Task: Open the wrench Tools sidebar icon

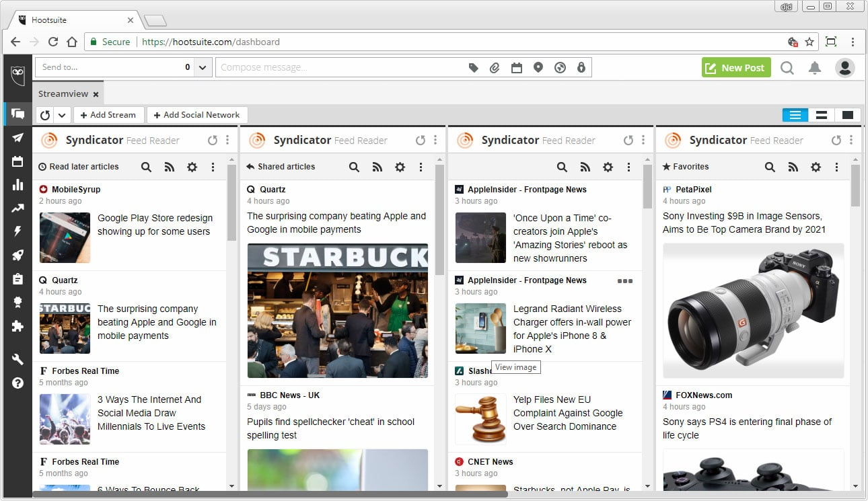Action: click(x=17, y=360)
